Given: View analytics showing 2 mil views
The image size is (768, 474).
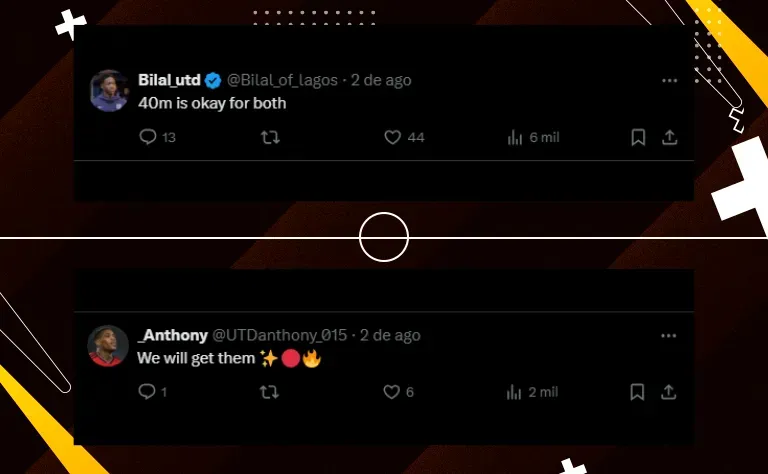Looking at the screenshot, I should point(516,392).
